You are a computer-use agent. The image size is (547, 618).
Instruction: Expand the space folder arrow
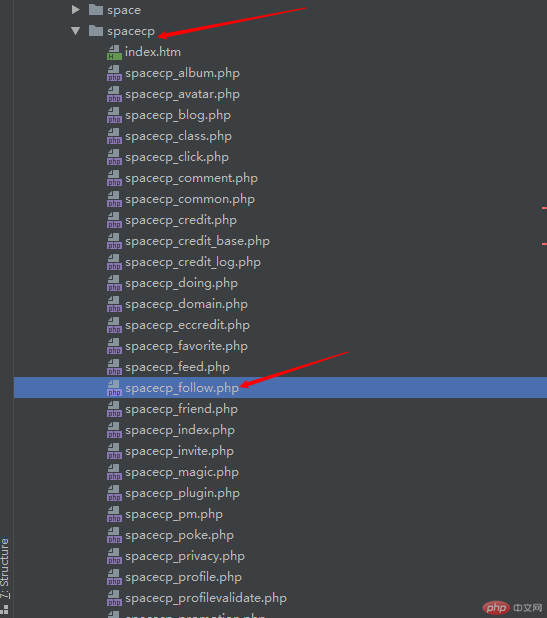pyautogui.click(x=76, y=10)
